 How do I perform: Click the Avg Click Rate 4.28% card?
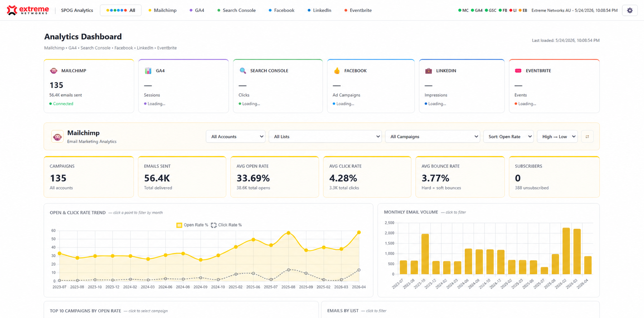(367, 177)
